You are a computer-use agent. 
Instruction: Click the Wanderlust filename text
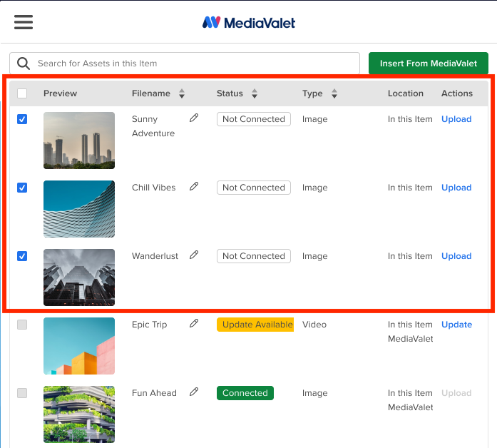coord(155,256)
